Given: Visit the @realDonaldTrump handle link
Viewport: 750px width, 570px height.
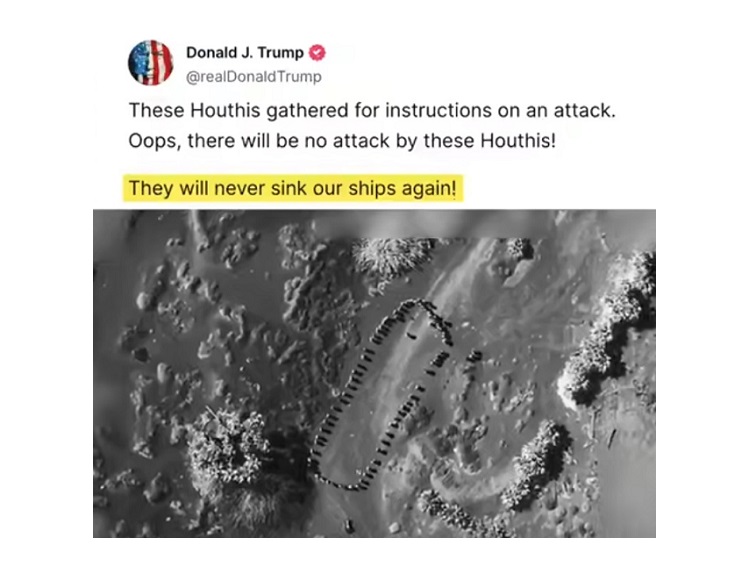Looking at the screenshot, I should (254, 76).
